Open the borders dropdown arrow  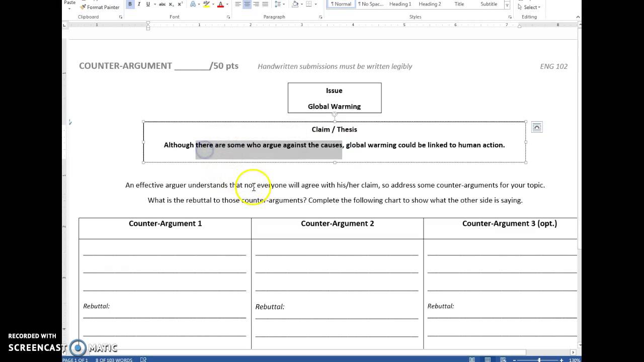tap(315, 4)
